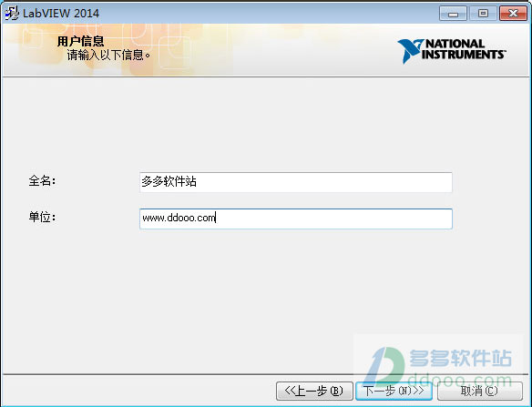Cancel setup with the 取消(C) button
Screen dimensions: 532x407
[x=480, y=391]
